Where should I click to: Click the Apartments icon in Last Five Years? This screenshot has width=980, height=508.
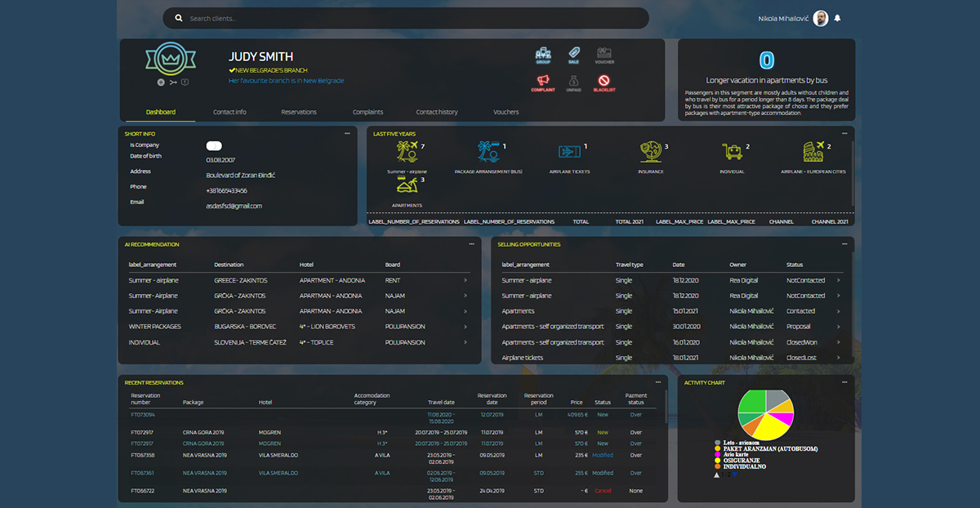(406, 186)
